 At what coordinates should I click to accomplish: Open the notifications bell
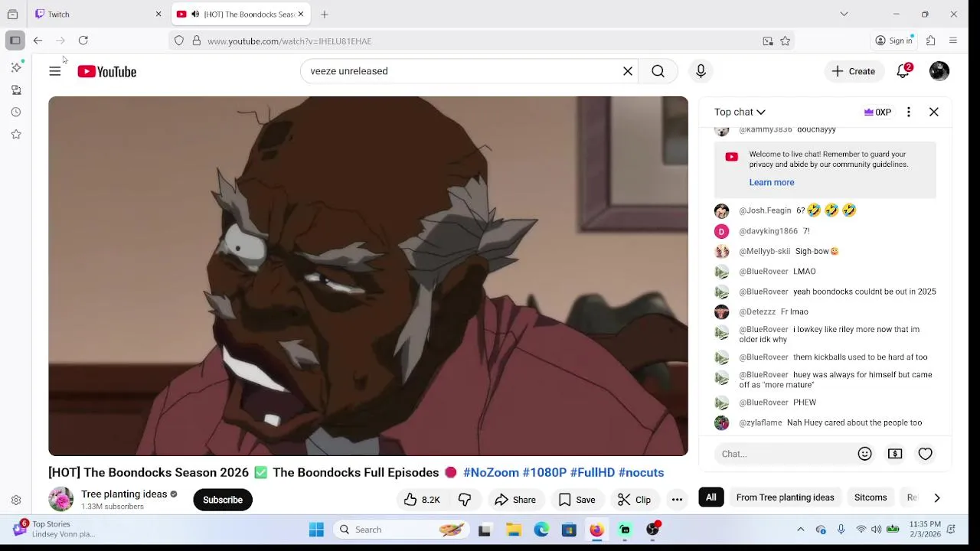click(903, 71)
